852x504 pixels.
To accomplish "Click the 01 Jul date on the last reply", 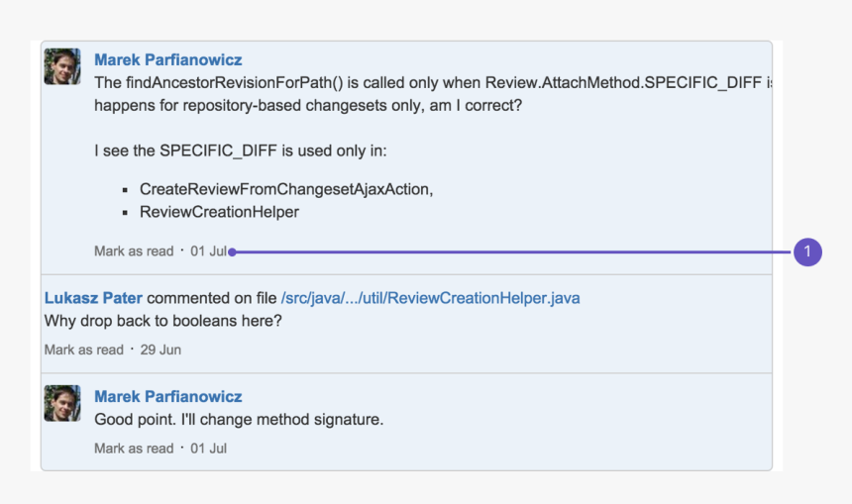I will click(x=209, y=449).
